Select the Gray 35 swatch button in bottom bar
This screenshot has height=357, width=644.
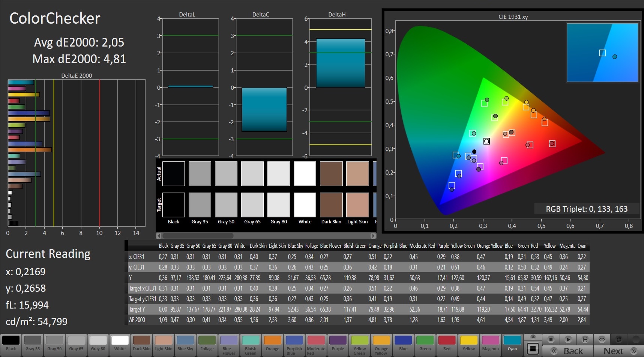coord(33,344)
